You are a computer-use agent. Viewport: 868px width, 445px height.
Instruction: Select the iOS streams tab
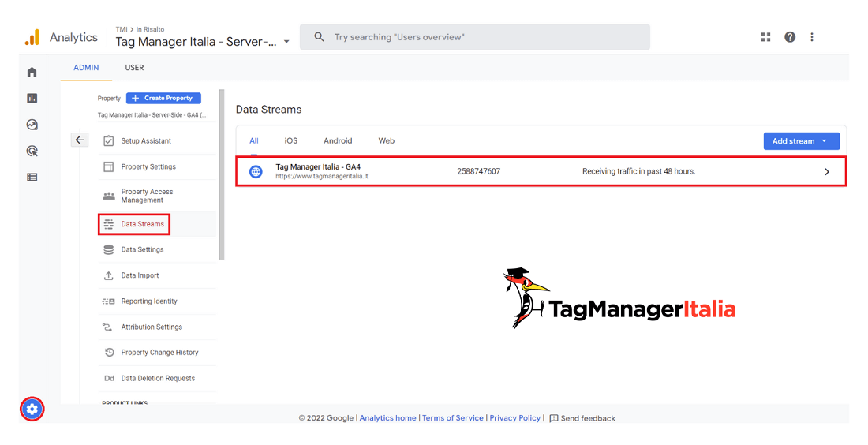[x=291, y=140]
